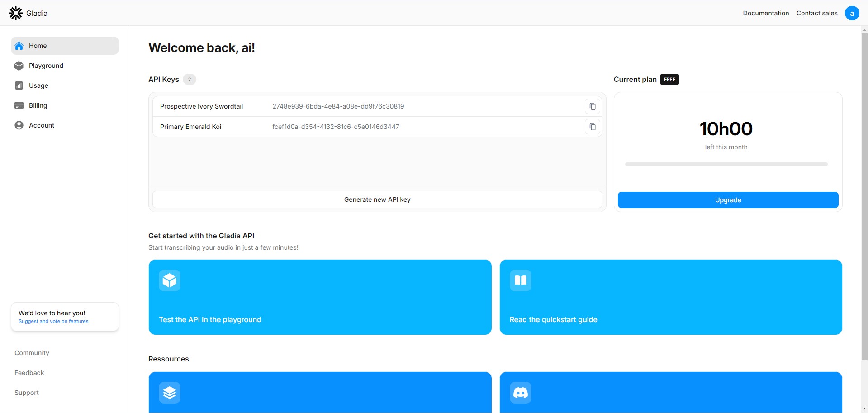
Task: Click the Usage chart icon in sidebar
Action: pyautogui.click(x=19, y=85)
